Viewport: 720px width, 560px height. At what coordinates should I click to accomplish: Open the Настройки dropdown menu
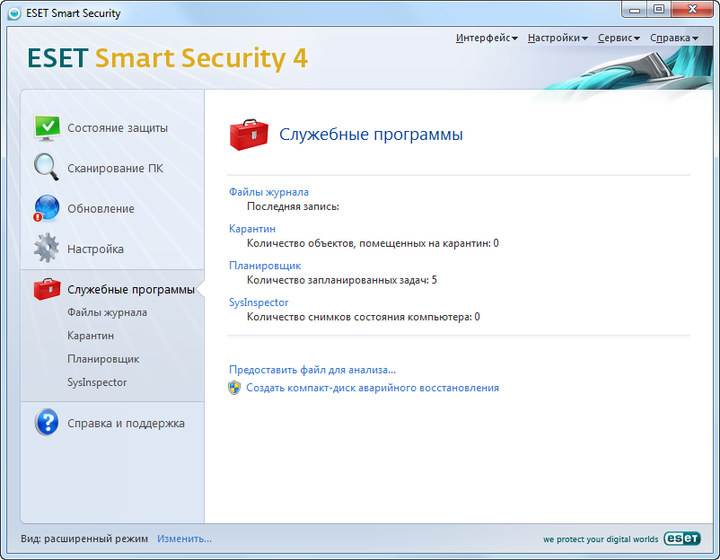click(x=557, y=38)
